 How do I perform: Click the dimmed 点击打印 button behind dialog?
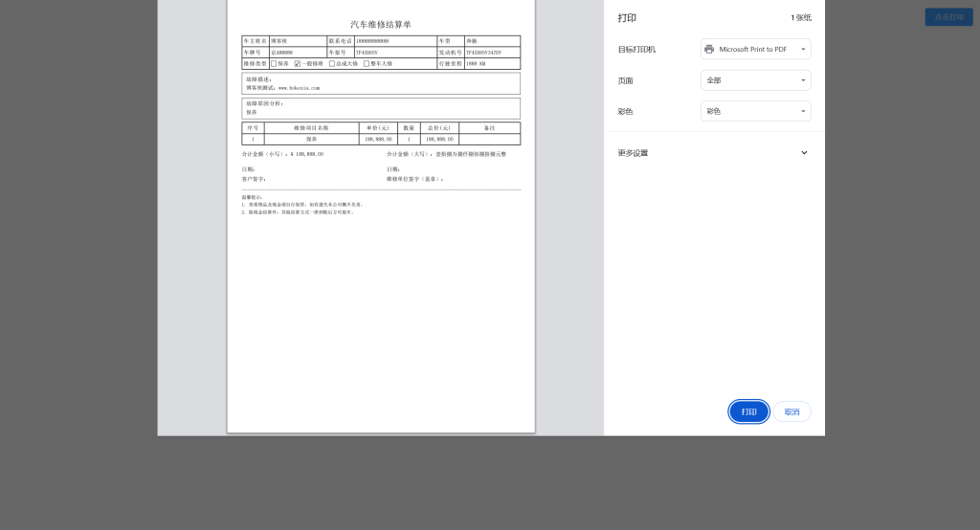click(948, 17)
